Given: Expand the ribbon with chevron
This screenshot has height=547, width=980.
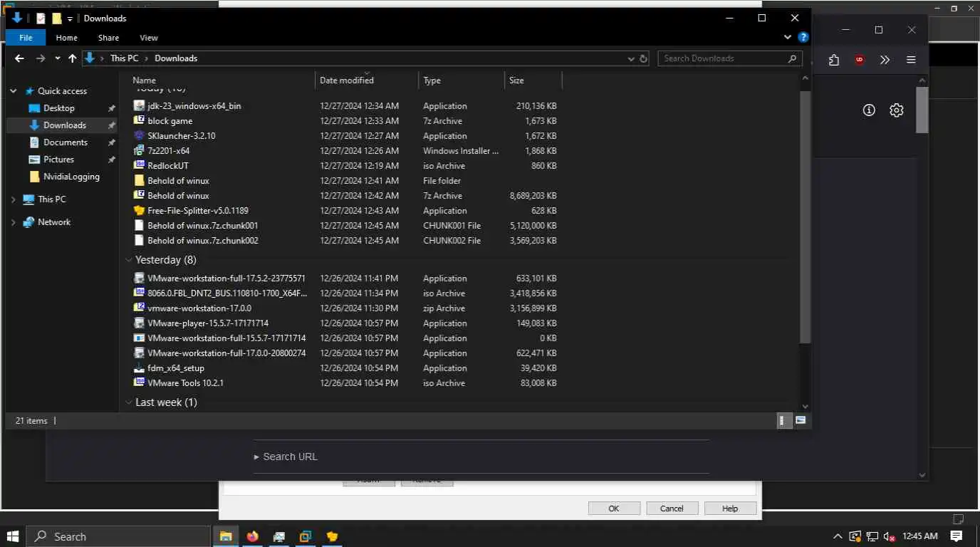Looking at the screenshot, I should pos(787,37).
